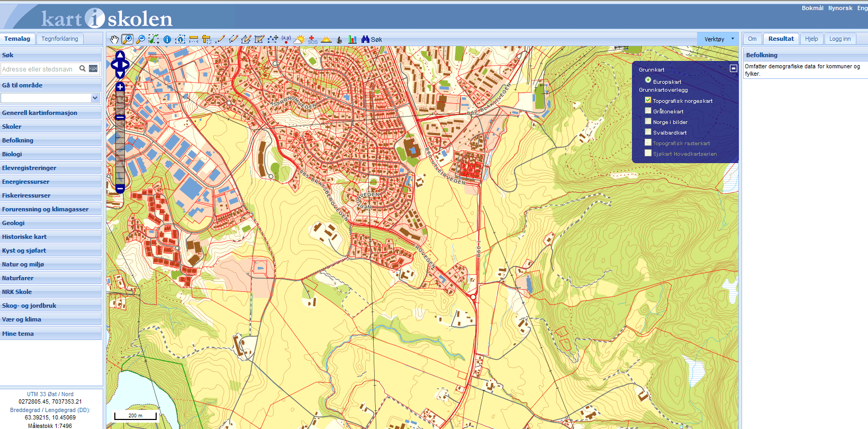Select the identify by area tool
Viewport: 868px width, 429px height.
180,39
